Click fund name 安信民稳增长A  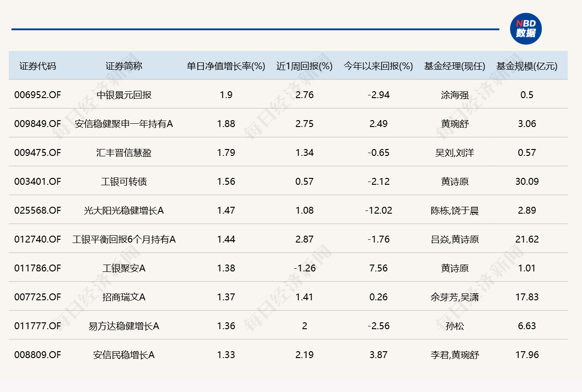coord(124,355)
